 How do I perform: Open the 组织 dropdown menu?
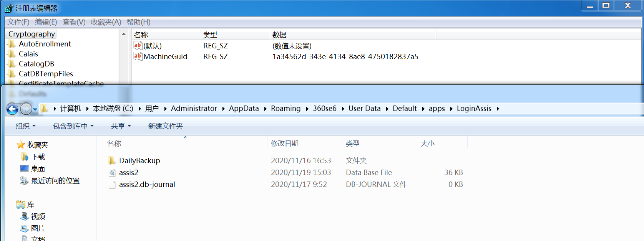coord(25,126)
